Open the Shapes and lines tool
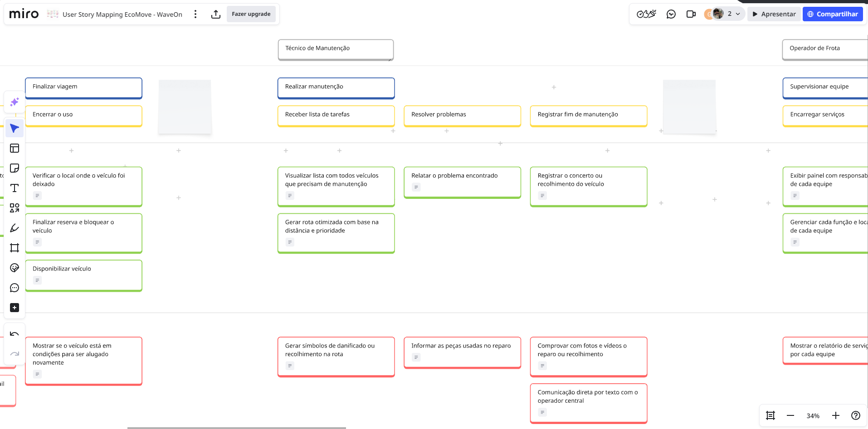Screen dimensions: 868x429 click(x=15, y=208)
